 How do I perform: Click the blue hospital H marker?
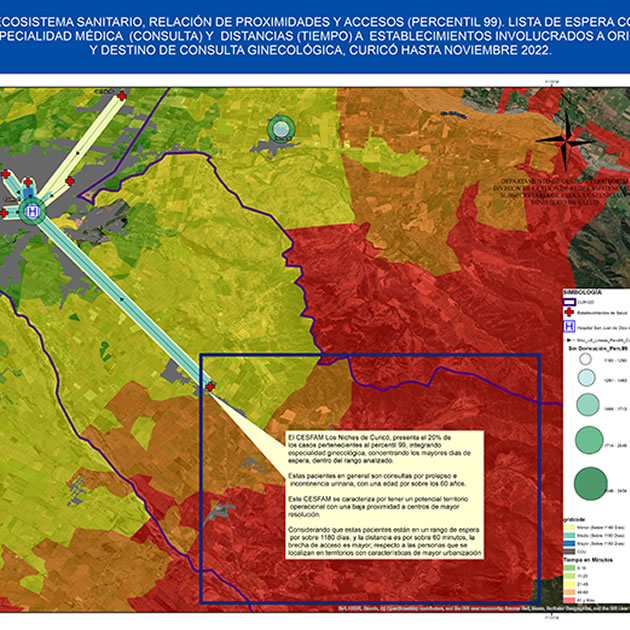[34, 211]
